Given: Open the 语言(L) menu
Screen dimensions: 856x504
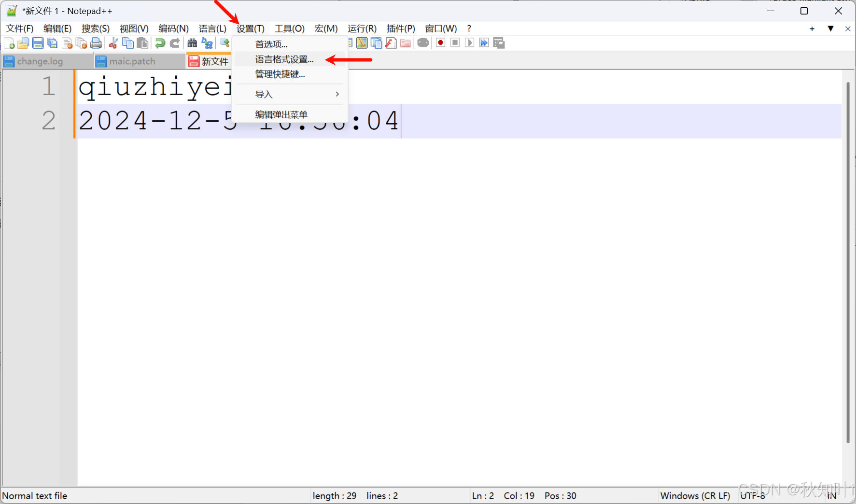Looking at the screenshot, I should point(212,28).
